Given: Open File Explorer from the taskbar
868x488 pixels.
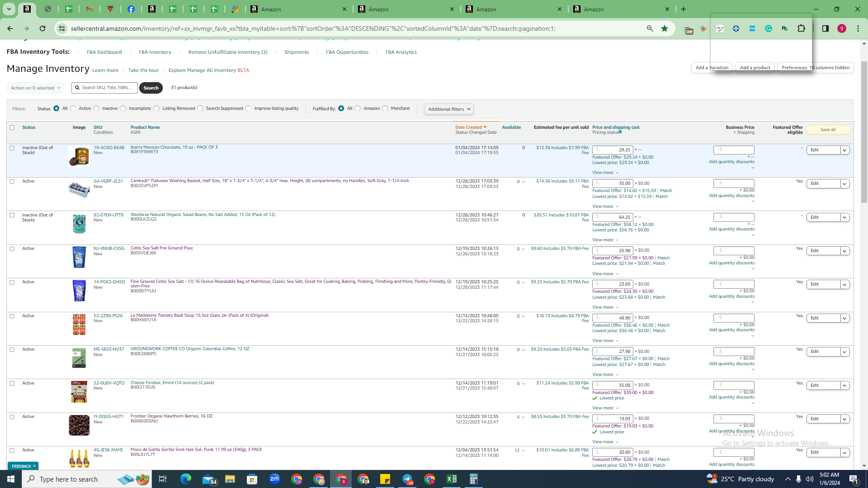Looking at the screenshot, I should 230,479.
